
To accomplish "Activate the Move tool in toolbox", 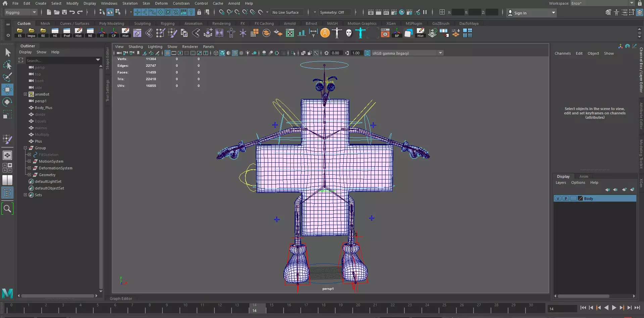I will [x=7, y=90].
